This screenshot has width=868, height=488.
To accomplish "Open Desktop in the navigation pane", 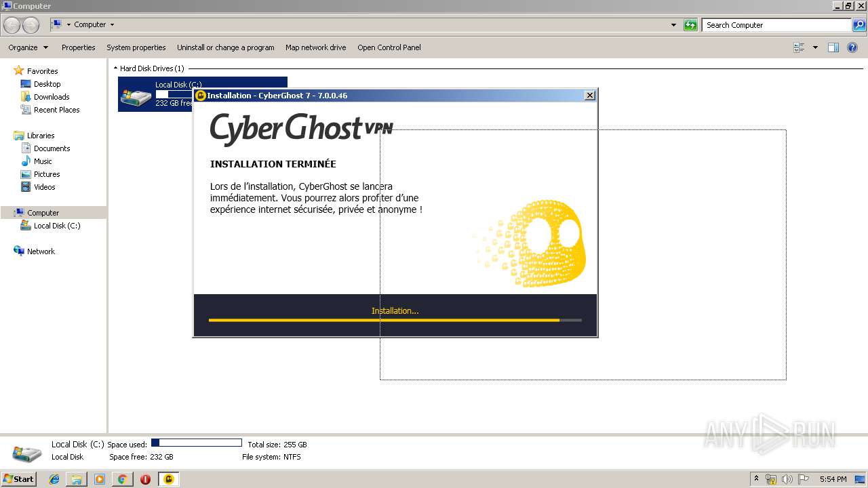I will (47, 84).
